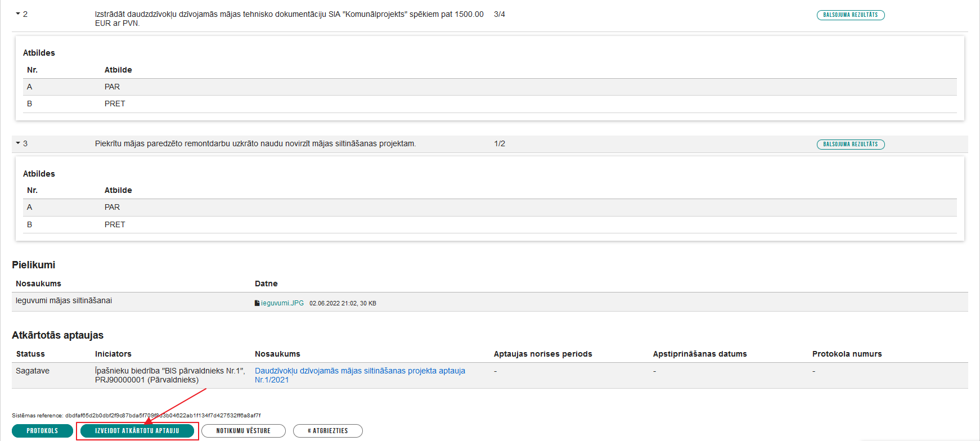This screenshot has height=441, width=980.
Task: Click the Datne column header
Action: click(x=266, y=283)
